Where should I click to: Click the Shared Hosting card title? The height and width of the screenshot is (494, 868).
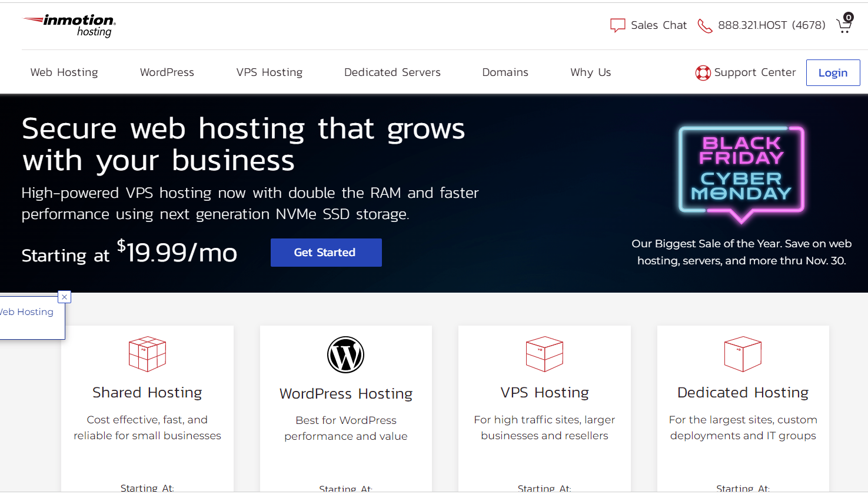(147, 393)
